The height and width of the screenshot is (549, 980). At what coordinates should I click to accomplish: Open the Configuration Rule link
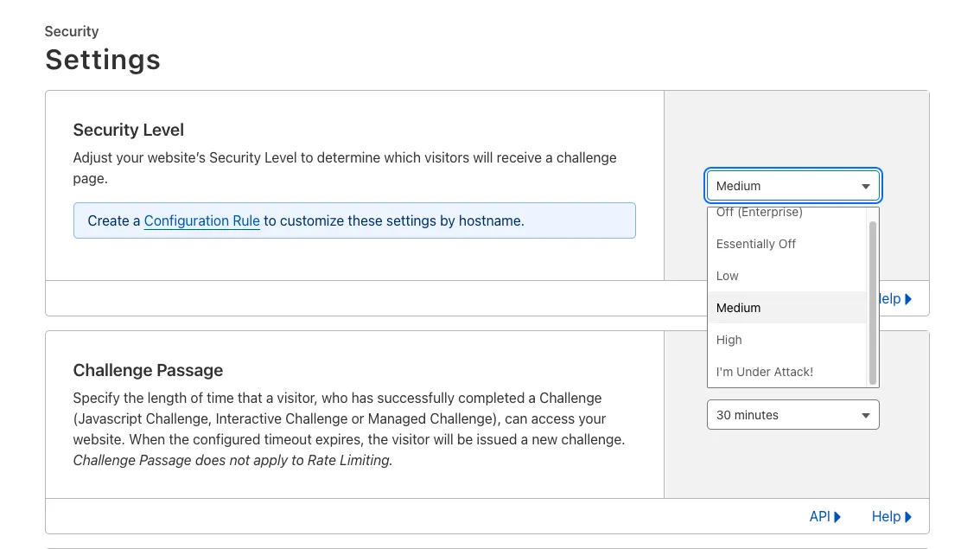click(x=201, y=220)
